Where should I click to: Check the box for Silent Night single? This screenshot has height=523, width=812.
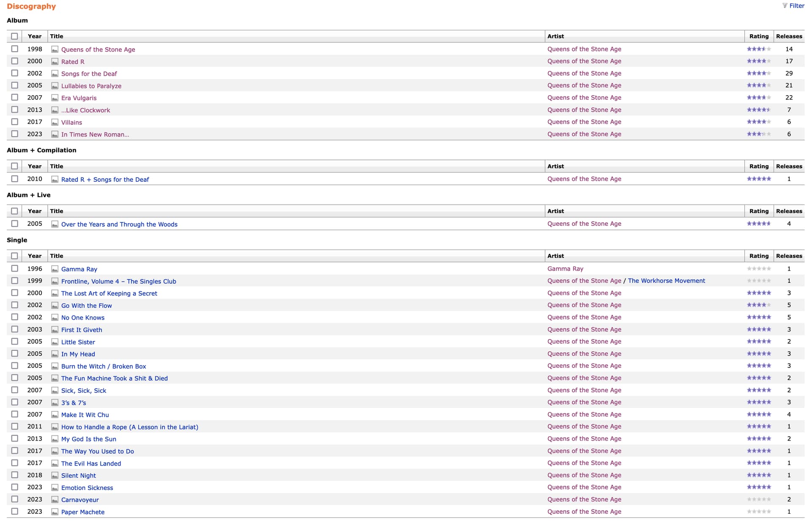(x=15, y=475)
